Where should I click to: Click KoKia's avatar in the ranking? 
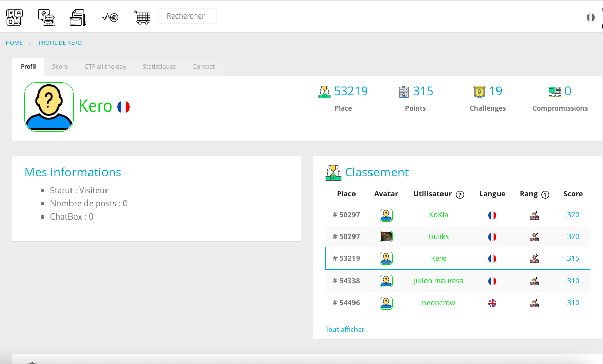click(386, 215)
